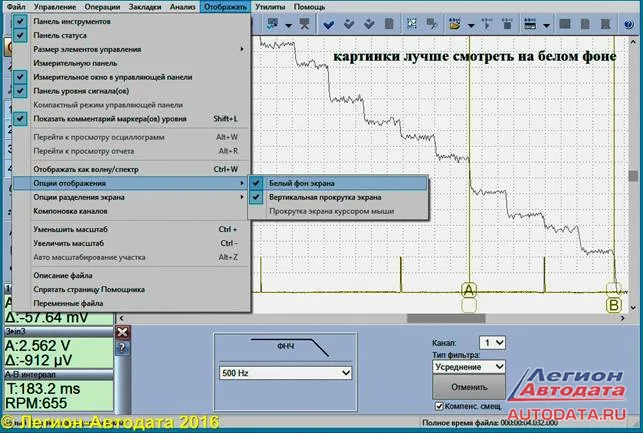
Task: Expand Опции разделения экрана submenu
Action: (x=131, y=197)
